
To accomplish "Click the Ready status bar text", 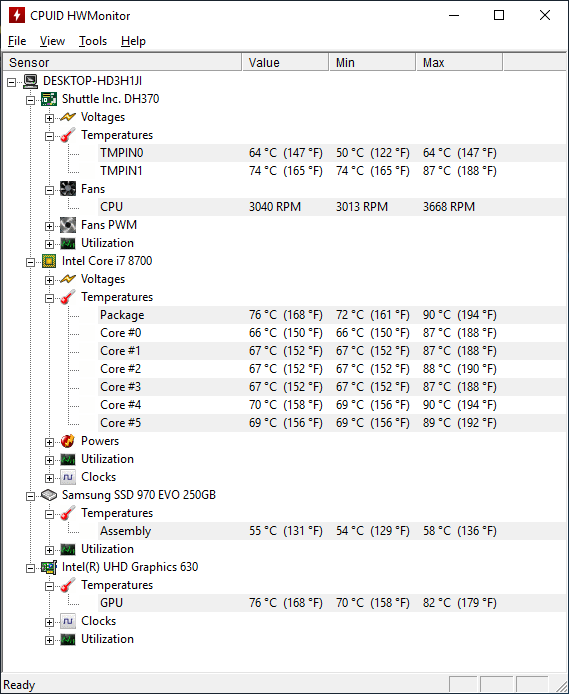I will (19, 685).
